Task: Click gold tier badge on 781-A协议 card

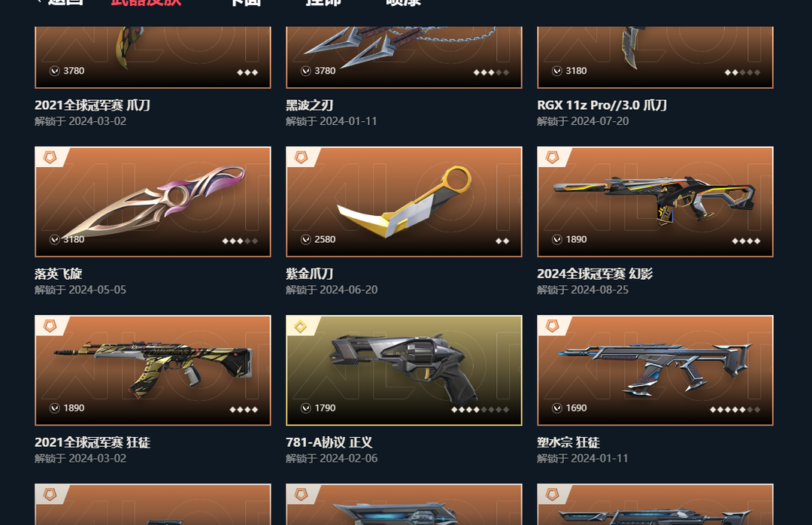Action: pyautogui.click(x=301, y=326)
